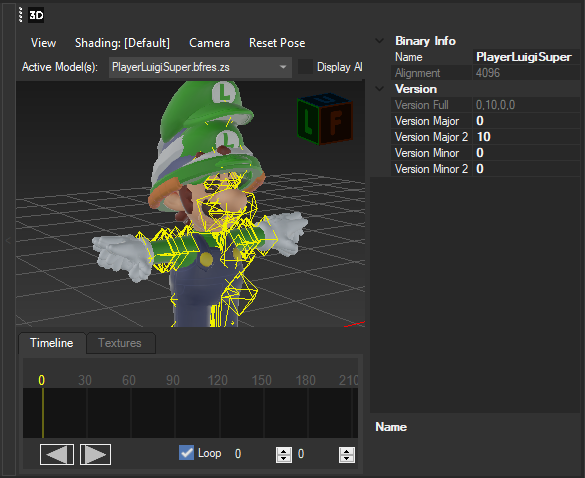Enable the Display All checkbox

tap(305, 67)
